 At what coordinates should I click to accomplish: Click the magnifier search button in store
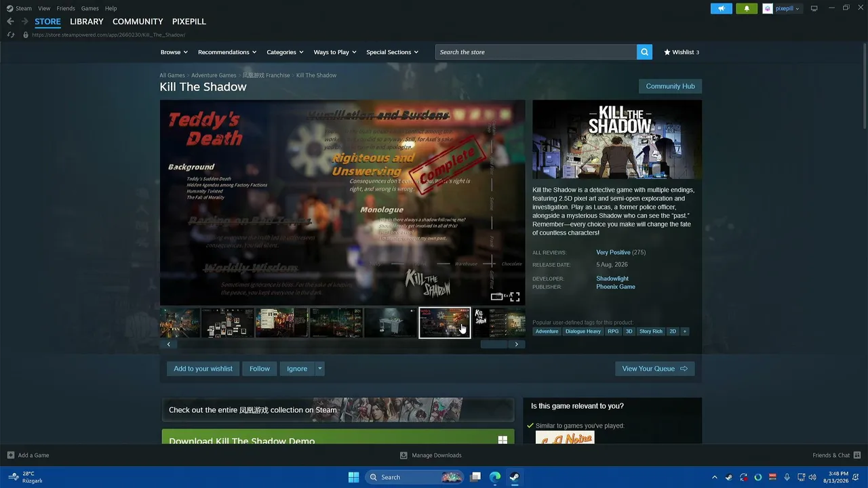pyautogui.click(x=644, y=52)
